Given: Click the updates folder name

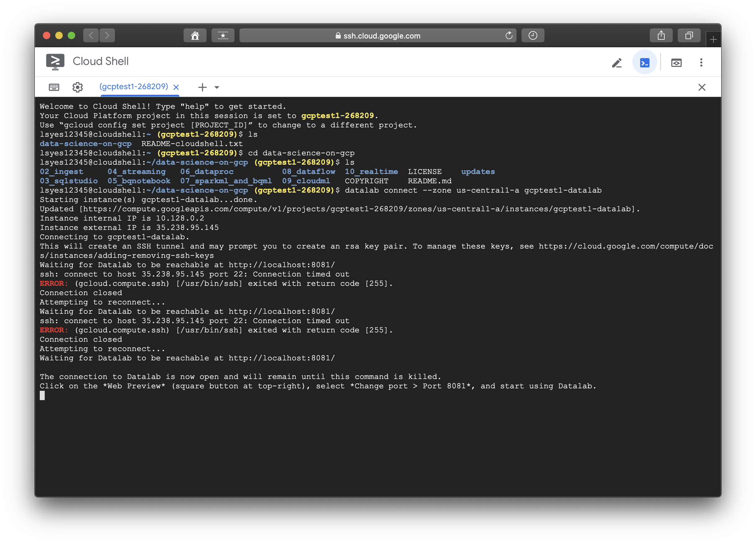Looking at the screenshot, I should [x=478, y=172].
